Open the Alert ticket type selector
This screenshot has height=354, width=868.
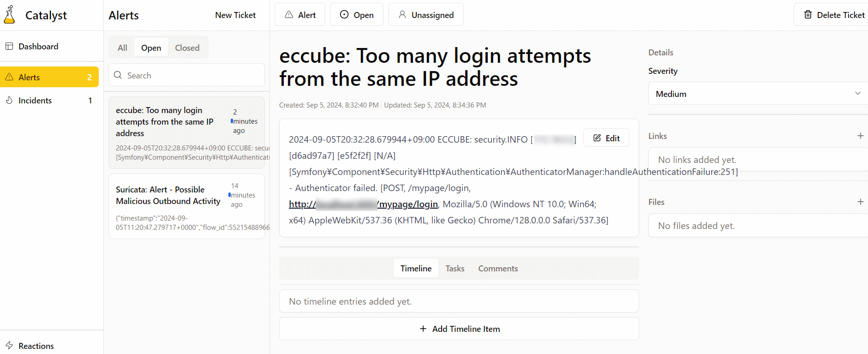coord(300,15)
